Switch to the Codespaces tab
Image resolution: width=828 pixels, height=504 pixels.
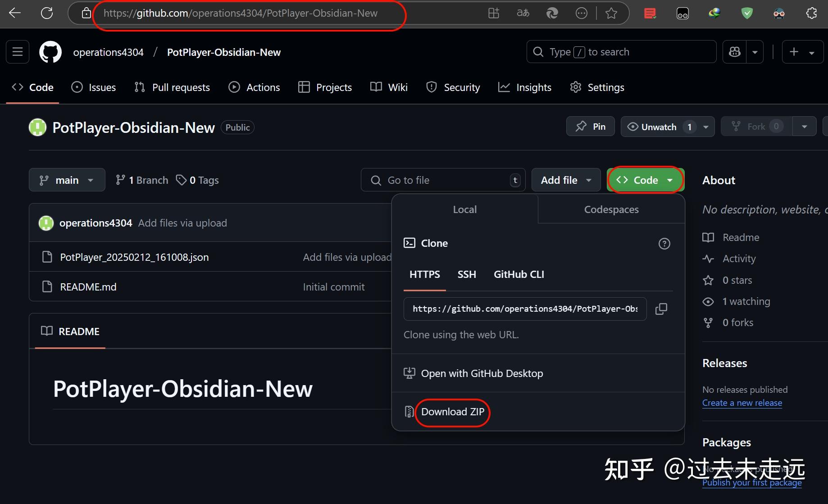coord(611,209)
